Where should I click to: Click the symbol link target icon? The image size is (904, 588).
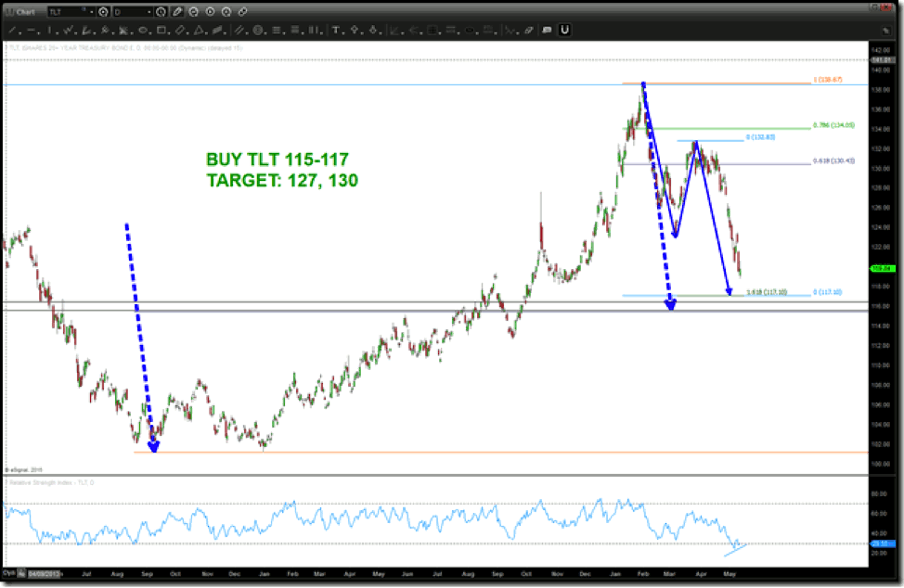coord(103,11)
